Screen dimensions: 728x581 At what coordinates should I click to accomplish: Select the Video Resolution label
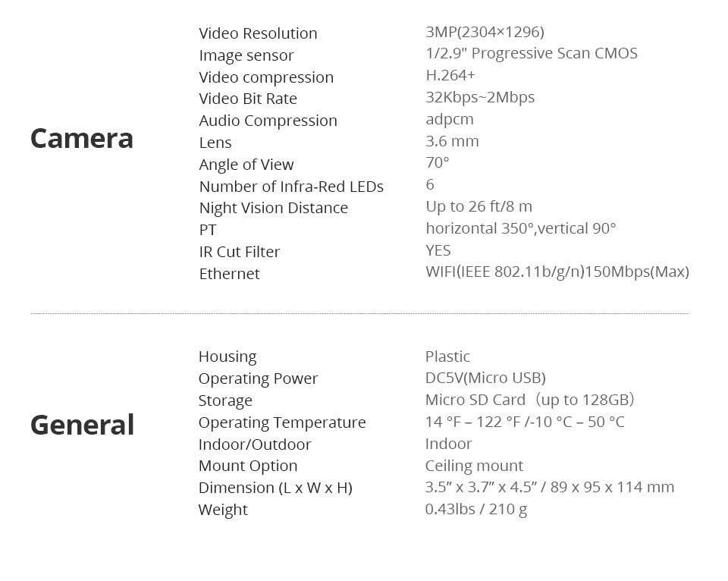[x=258, y=33]
